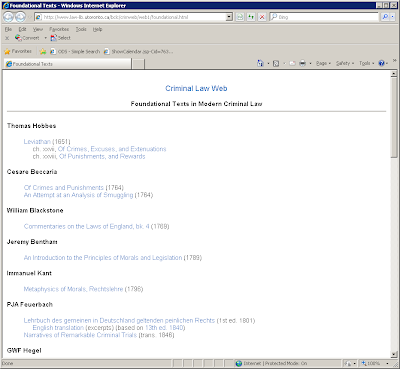Click the GWF Hegel heading text
The width and height of the screenshot is (400, 369).
coord(24,351)
